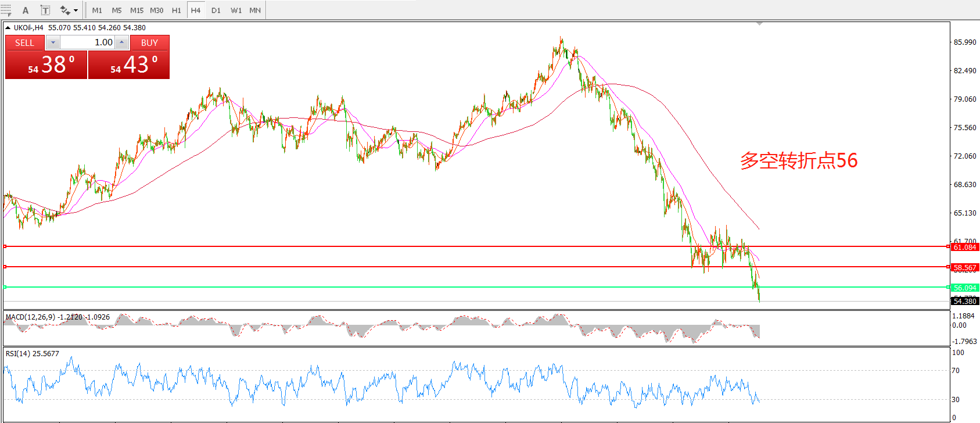The width and height of the screenshot is (980, 423).
Task: Select the Text tool 'A' icon
Action: 26,10
